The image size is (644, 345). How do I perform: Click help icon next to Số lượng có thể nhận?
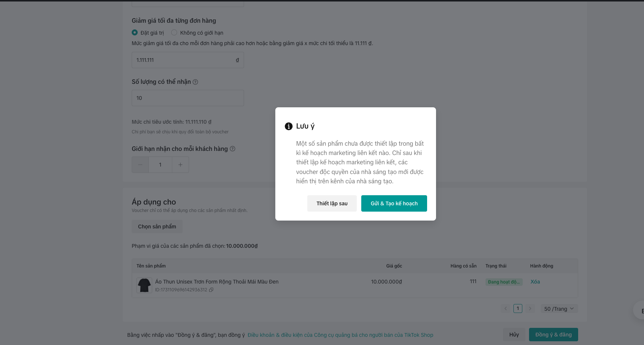point(195,82)
